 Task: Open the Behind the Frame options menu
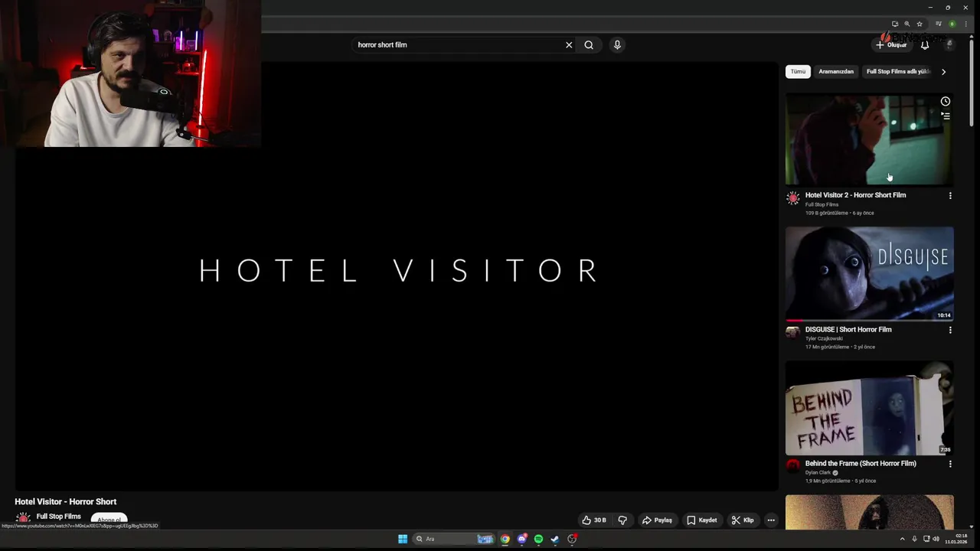tap(950, 464)
